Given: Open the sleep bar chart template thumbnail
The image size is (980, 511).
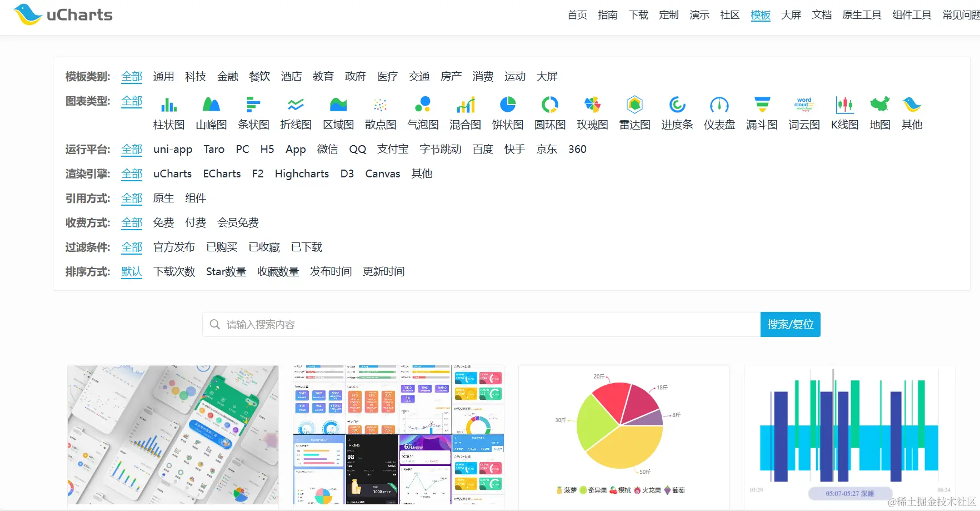Looking at the screenshot, I should coord(849,435).
